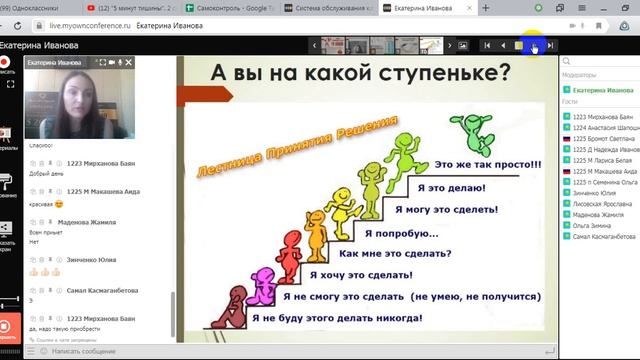Open a new browser tab
The image size is (640, 360).
(x=486, y=8)
